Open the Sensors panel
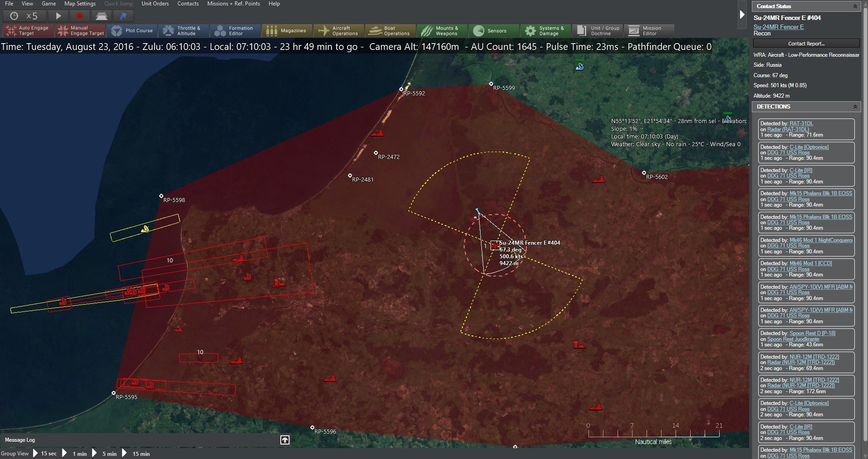 pyautogui.click(x=493, y=30)
